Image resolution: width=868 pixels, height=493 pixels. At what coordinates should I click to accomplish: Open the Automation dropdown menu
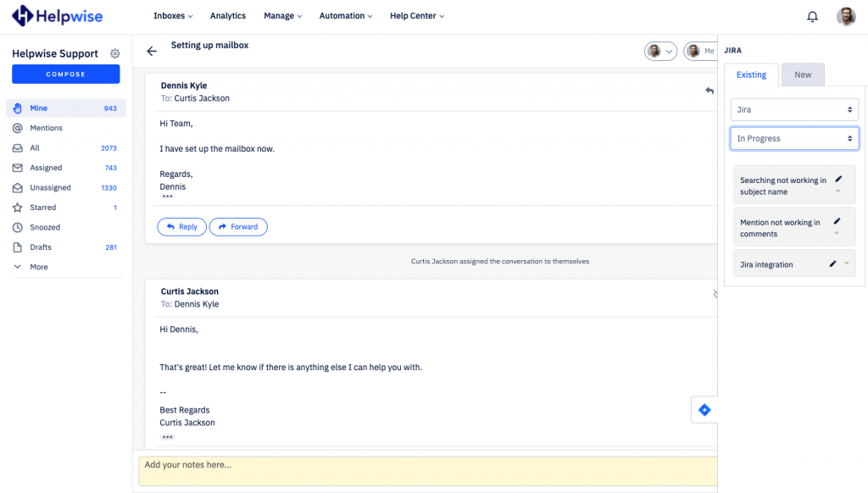tap(346, 16)
